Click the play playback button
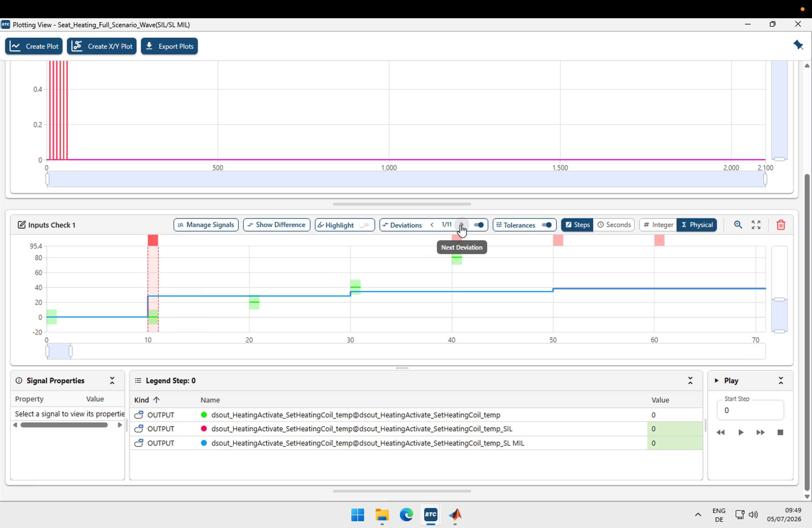The height and width of the screenshot is (528, 812). [741, 432]
